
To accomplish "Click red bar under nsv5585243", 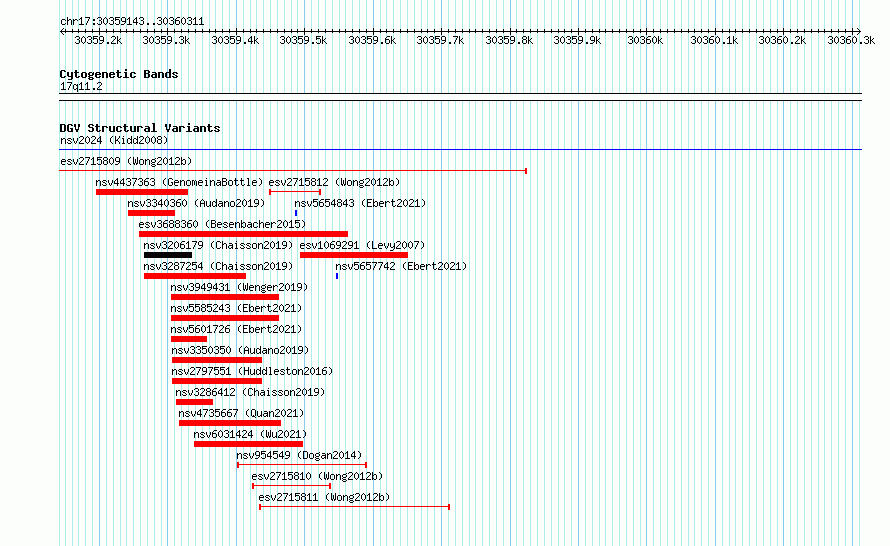I will (225, 318).
